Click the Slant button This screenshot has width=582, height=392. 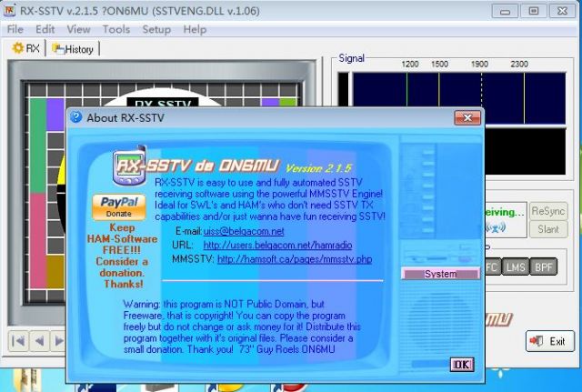(547, 229)
